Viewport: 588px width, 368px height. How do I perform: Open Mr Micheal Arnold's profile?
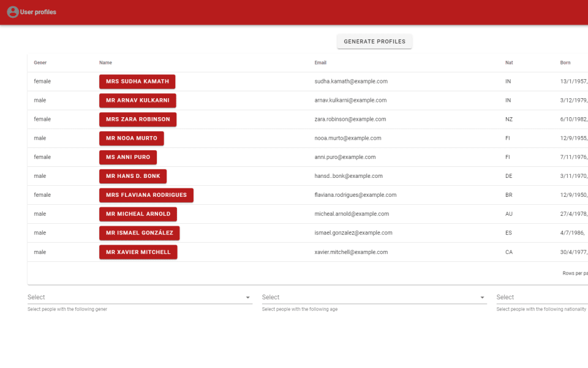tap(138, 214)
